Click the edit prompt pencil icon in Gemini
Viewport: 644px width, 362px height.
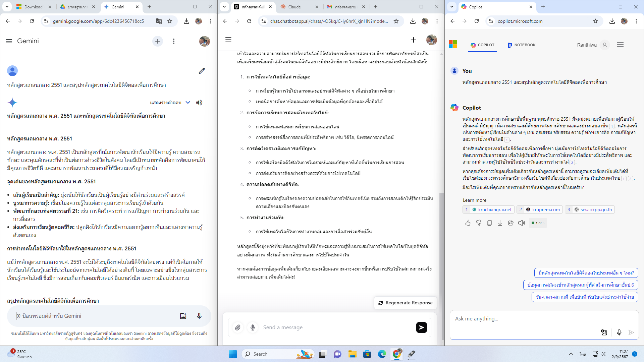pyautogui.click(x=202, y=71)
